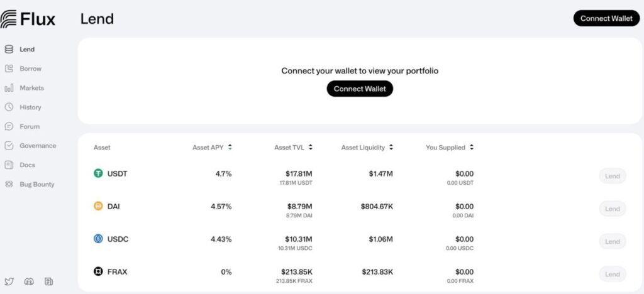Open Discord icon in sidebar footer
This screenshot has height=294, width=644.
click(x=28, y=281)
